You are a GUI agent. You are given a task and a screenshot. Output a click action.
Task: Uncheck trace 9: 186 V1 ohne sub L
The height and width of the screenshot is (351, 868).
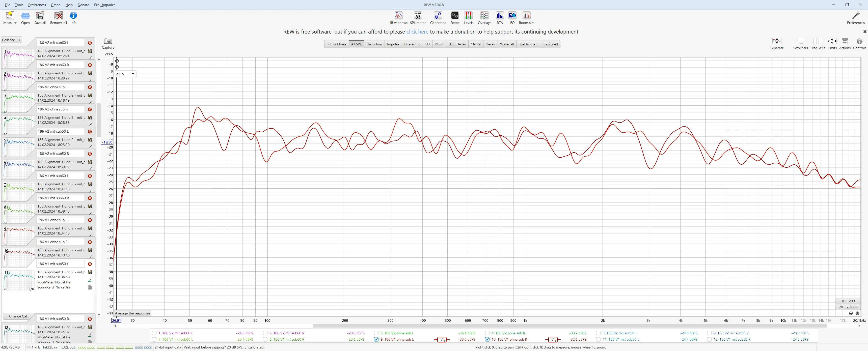pyautogui.click(x=376, y=340)
